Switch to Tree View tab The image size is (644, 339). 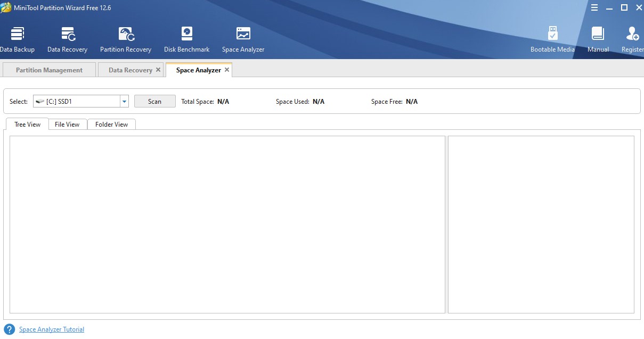pyautogui.click(x=27, y=124)
